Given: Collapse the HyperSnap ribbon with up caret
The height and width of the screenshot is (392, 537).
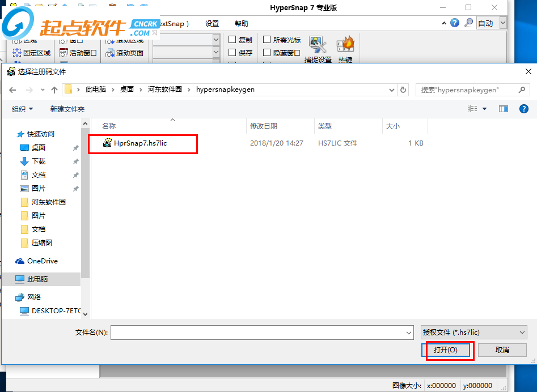Looking at the screenshot, I should pyautogui.click(x=444, y=23).
